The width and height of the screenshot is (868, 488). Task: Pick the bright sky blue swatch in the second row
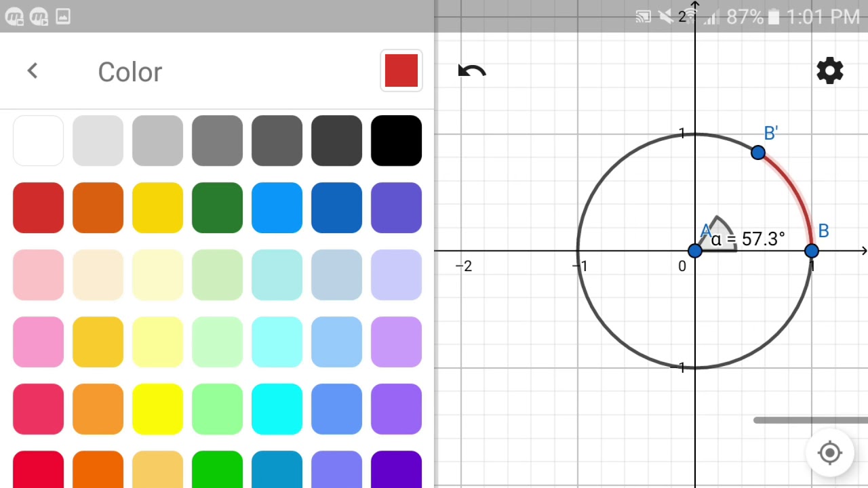pos(277,207)
